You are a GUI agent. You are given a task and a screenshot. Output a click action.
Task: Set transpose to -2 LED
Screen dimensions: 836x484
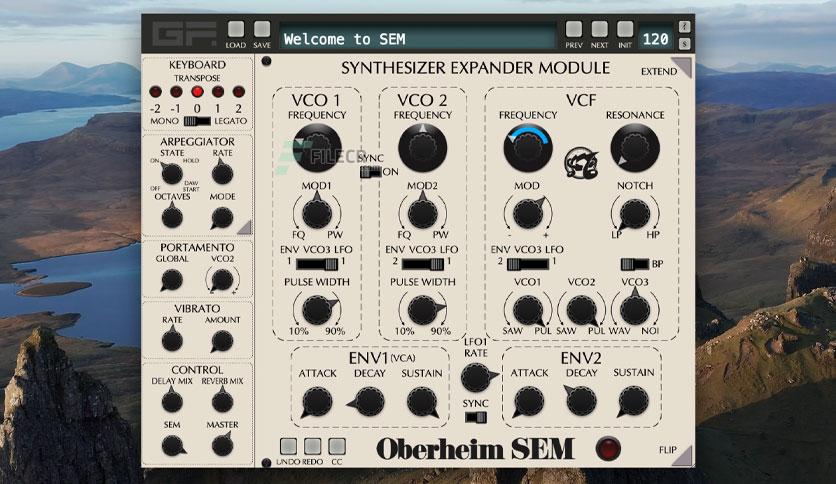tap(155, 92)
